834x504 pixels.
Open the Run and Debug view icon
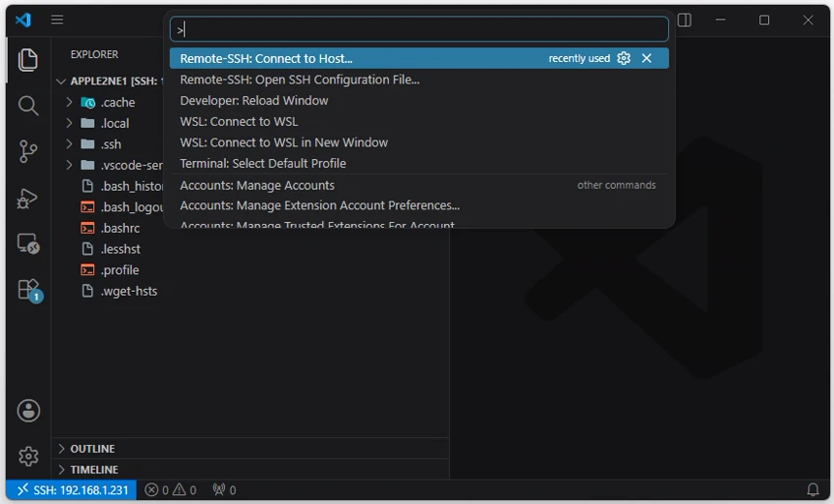tap(28, 199)
